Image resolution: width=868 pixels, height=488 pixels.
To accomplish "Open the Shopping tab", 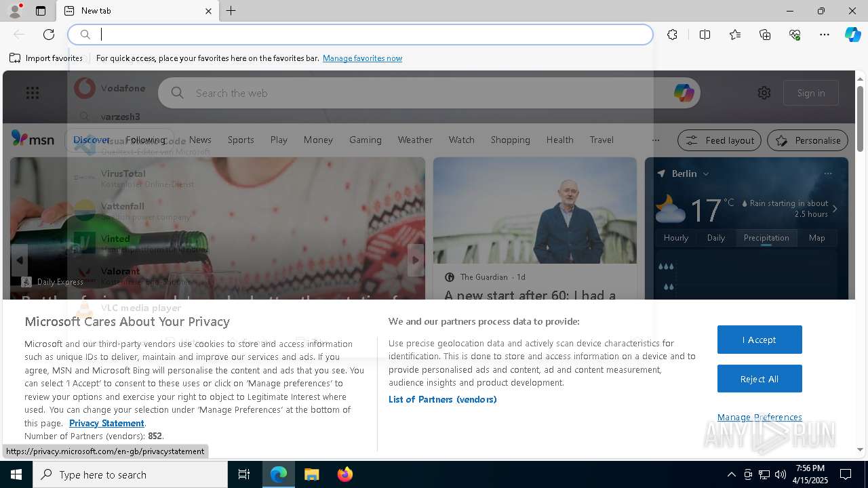I will coord(510,140).
